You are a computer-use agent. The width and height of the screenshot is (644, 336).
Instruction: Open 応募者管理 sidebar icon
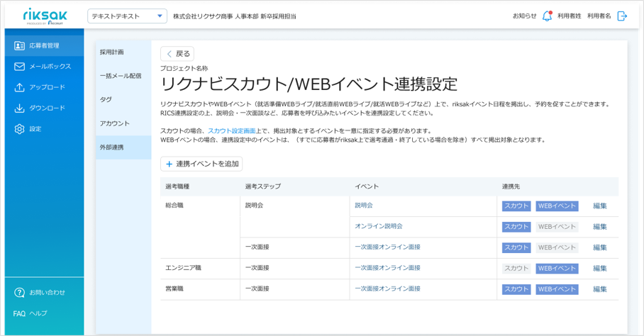click(x=19, y=45)
